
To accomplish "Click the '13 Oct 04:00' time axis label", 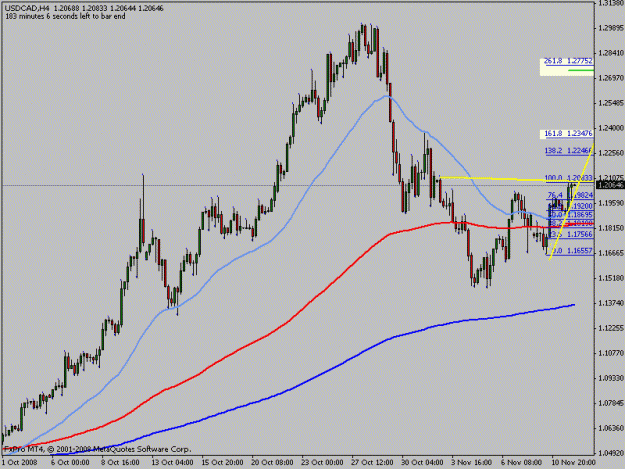I will coord(172,463).
